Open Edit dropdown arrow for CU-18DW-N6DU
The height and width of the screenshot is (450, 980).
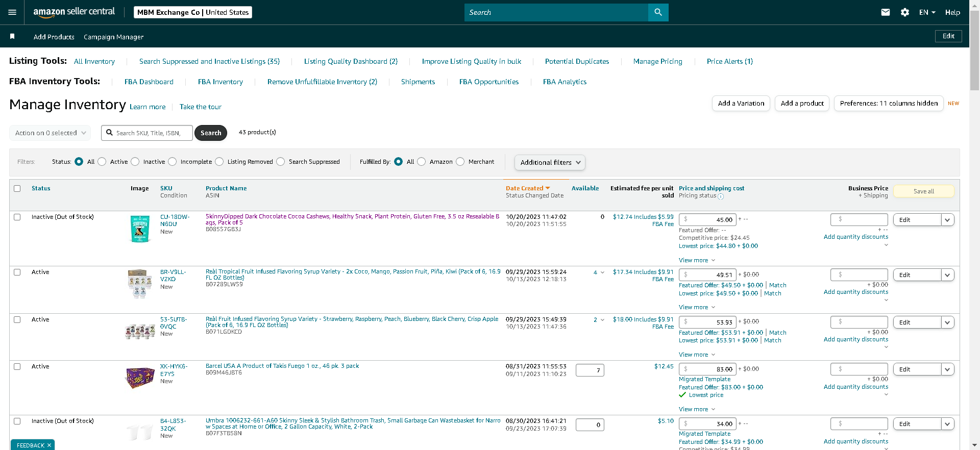[x=948, y=220]
